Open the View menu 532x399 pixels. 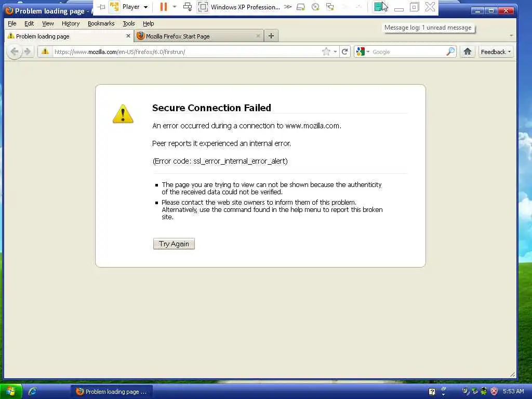(48, 23)
